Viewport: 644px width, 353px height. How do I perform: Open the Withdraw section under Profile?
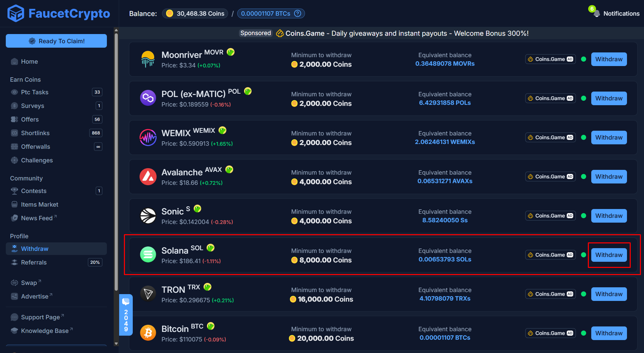pos(34,248)
